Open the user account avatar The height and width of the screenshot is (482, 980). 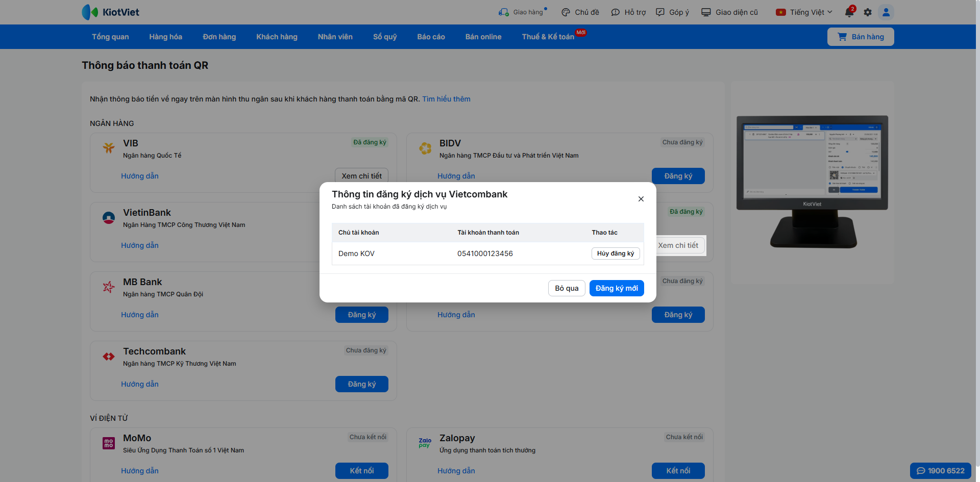click(x=886, y=12)
